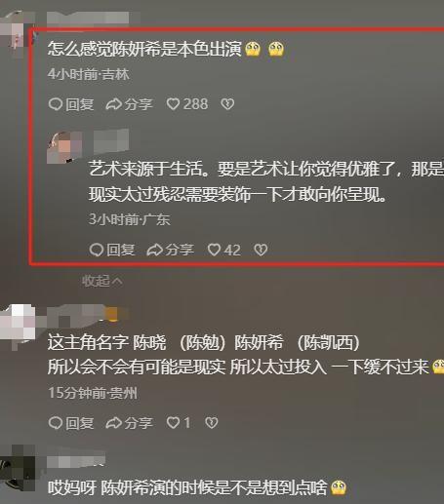
Task: Like the 广东 reply with 42 likes
Action: [x=224, y=250]
